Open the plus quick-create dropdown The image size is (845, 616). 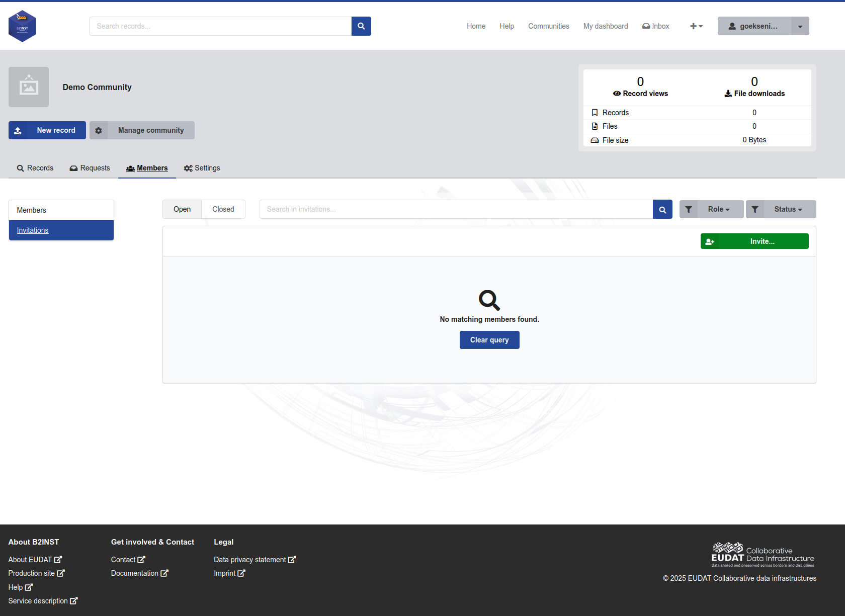click(x=696, y=26)
